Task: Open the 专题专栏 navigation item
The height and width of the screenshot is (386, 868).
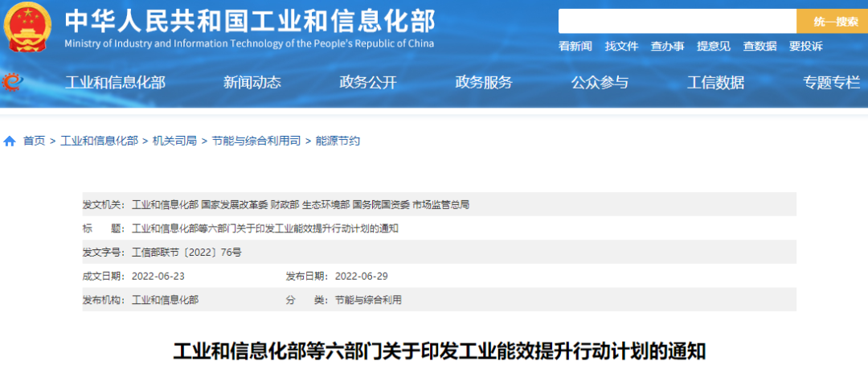Action: (x=831, y=82)
